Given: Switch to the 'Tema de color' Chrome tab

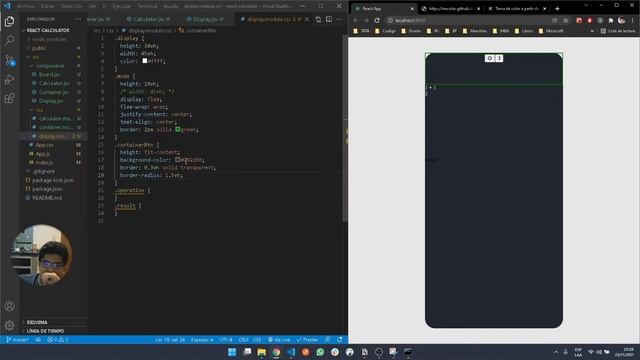Looking at the screenshot, I should (x=516, y=9).
